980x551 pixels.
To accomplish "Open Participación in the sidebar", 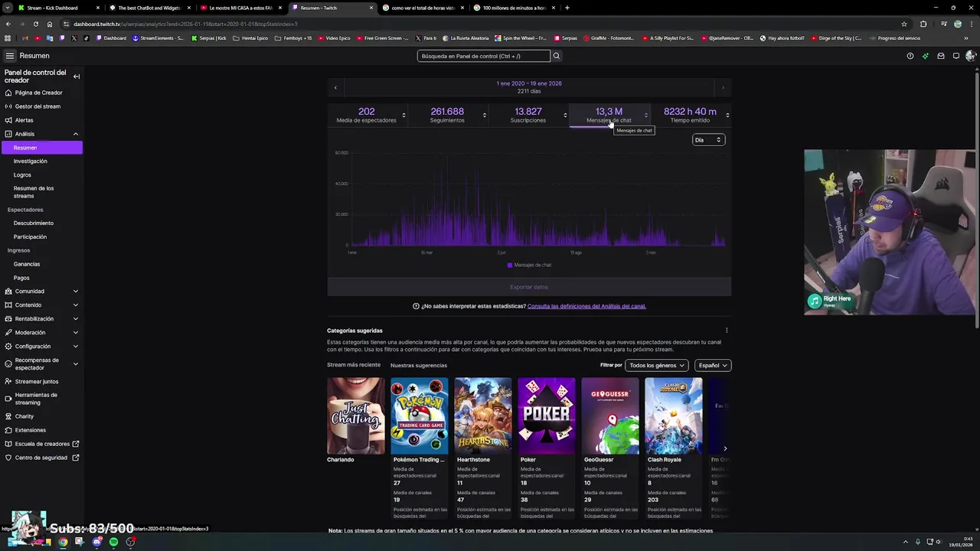I will 30,237.
